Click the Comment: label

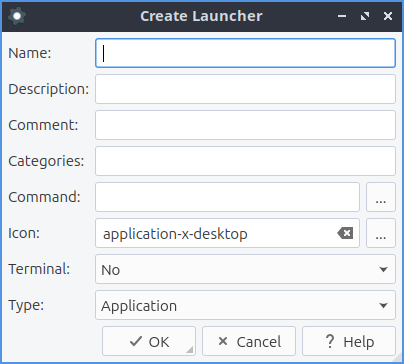(x=43, y=125)
